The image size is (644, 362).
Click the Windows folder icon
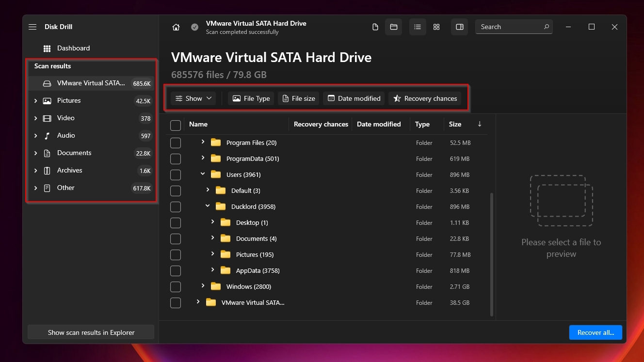[x=216, y=286]
